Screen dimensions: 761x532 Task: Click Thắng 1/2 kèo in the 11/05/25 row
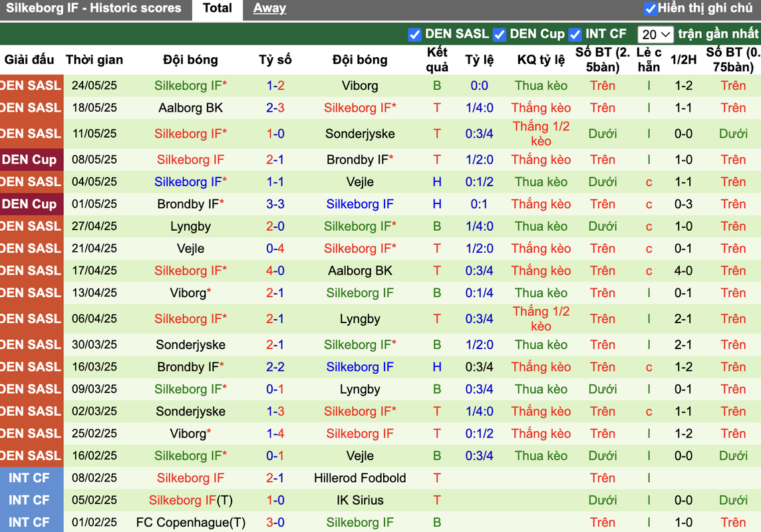[x=541, y=134]
